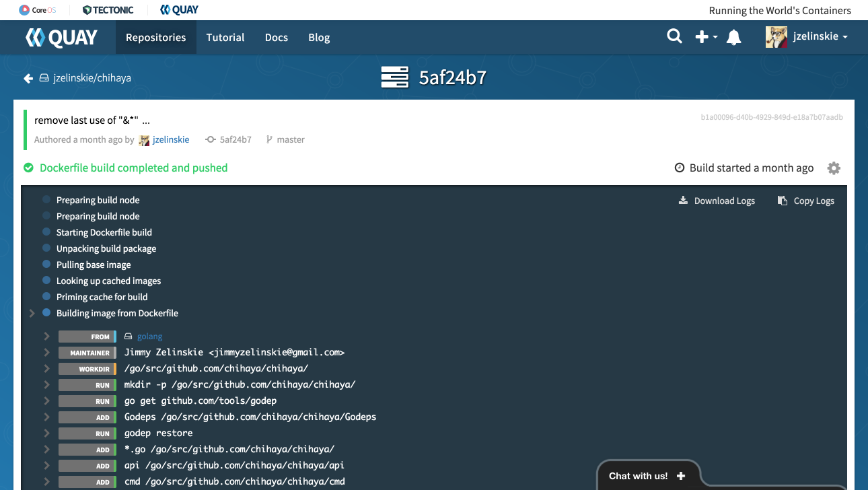The height and width of the screenshot is (490, 868).
Task: Click the Pulling base image phase dot
Action: (46, 265)
